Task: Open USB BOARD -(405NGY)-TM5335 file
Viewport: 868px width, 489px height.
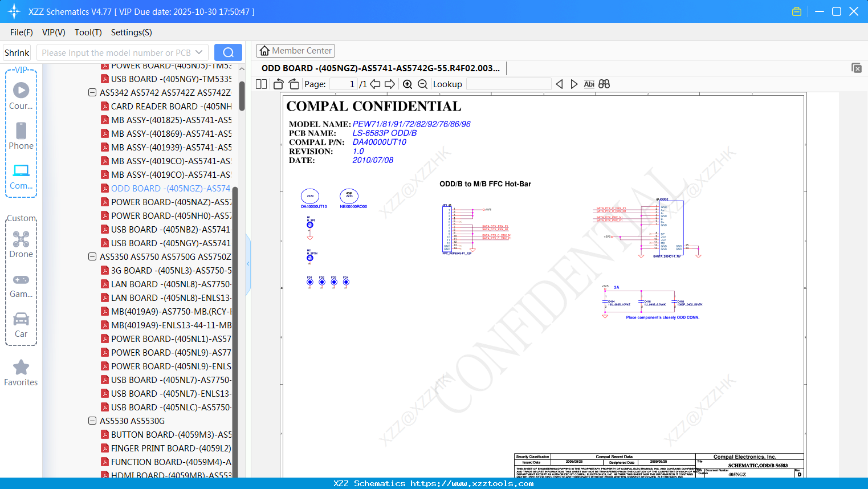Action: pos(166,79)
